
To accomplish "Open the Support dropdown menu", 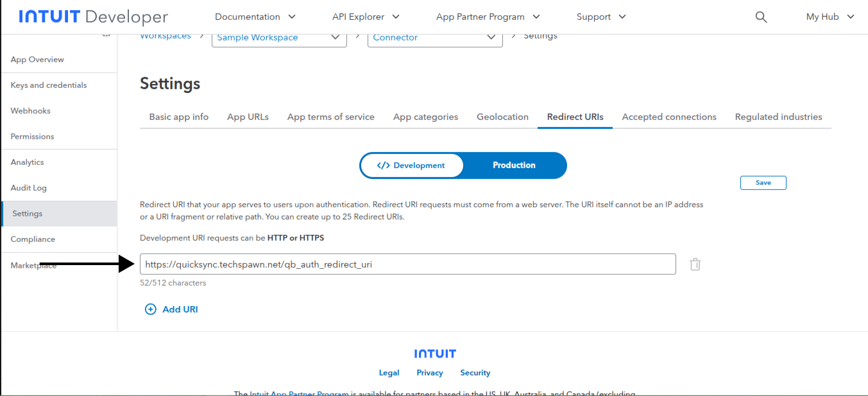I will (x=600, y=17).
